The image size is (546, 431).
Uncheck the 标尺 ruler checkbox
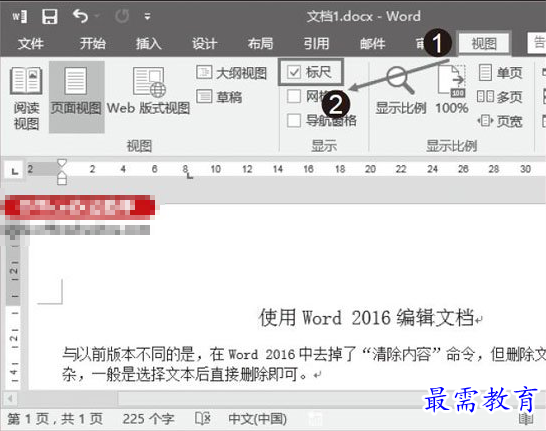click(x=293, y=72)
